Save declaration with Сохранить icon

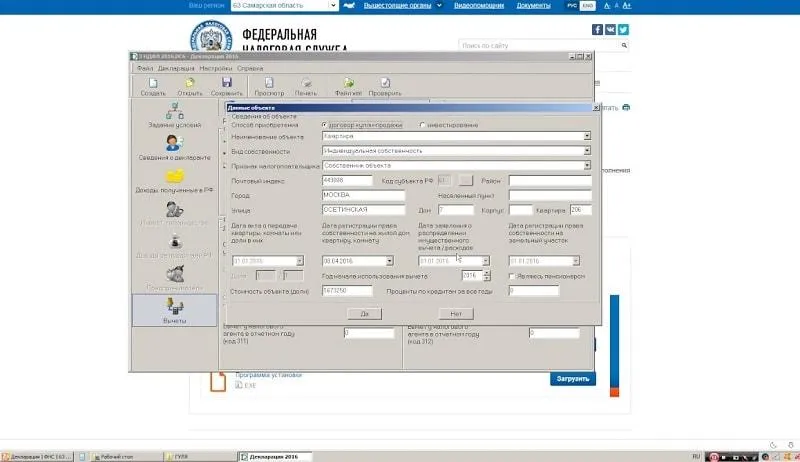(x=227, y=85)
